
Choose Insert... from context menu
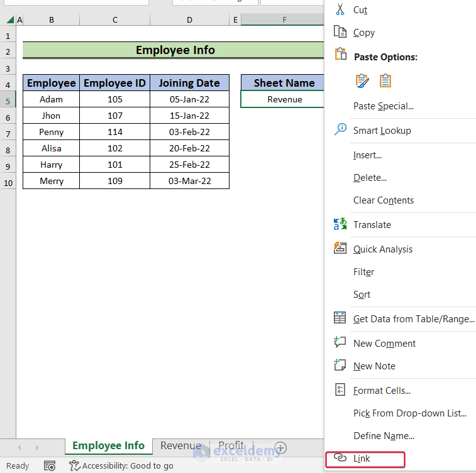(367, 155)
